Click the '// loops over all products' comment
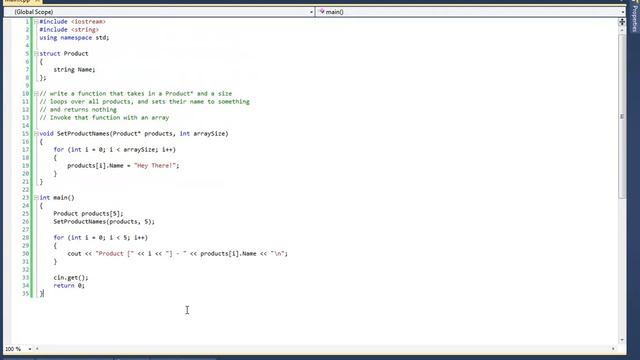The image size is (640, 360). click(x=144, y=102)
